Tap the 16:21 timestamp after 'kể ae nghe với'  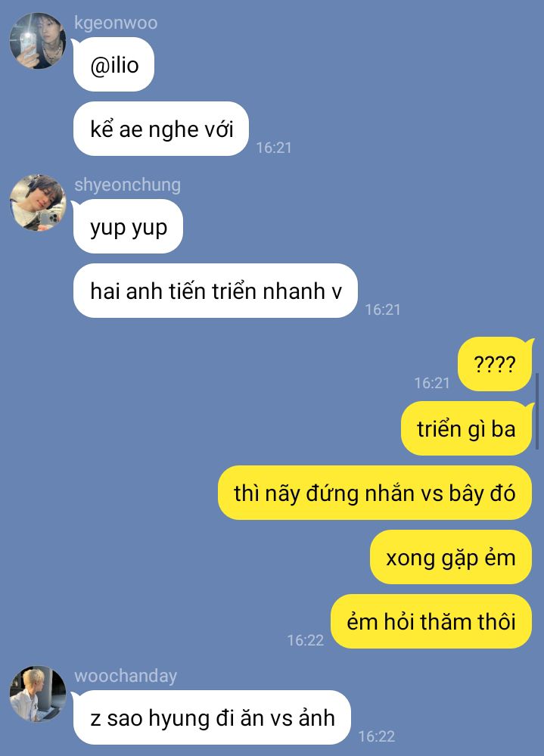tap(274, 148)
